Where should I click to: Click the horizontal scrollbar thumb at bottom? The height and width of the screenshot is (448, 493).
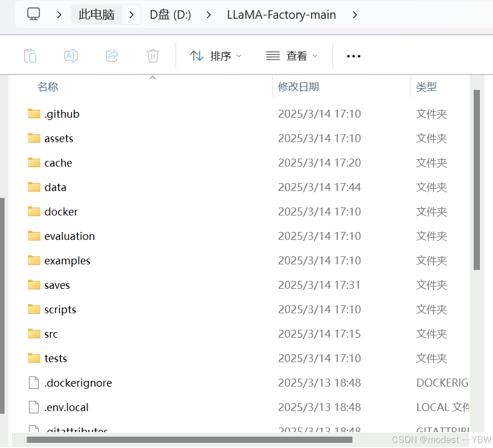(x=189, y=439)
